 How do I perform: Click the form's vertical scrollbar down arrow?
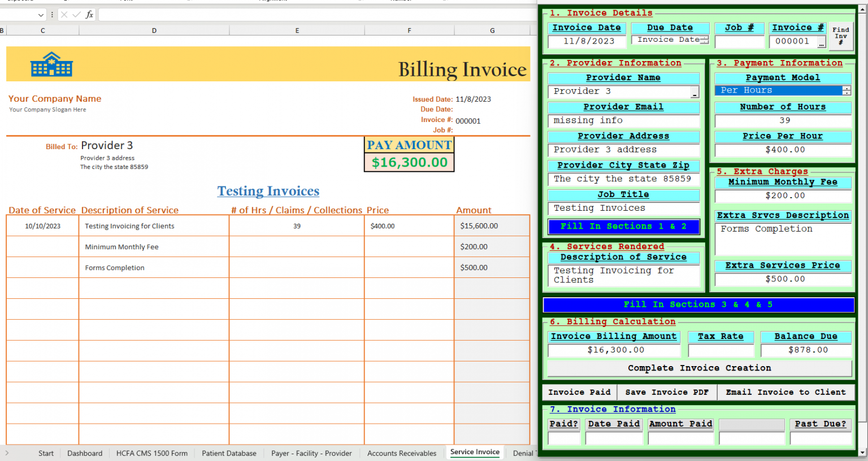point(862,452)
